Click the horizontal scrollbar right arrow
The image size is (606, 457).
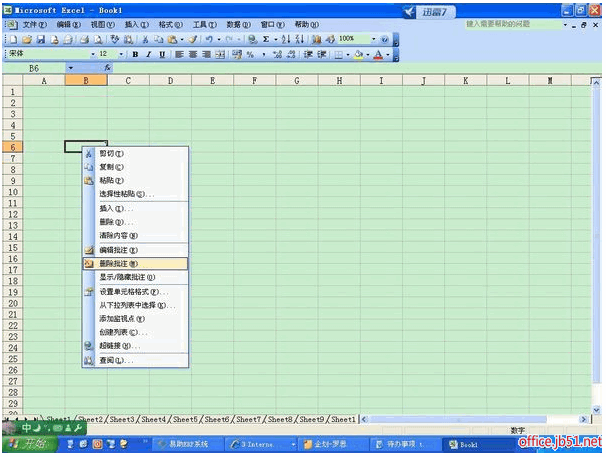pyautogui.click(x=583, y=419)
